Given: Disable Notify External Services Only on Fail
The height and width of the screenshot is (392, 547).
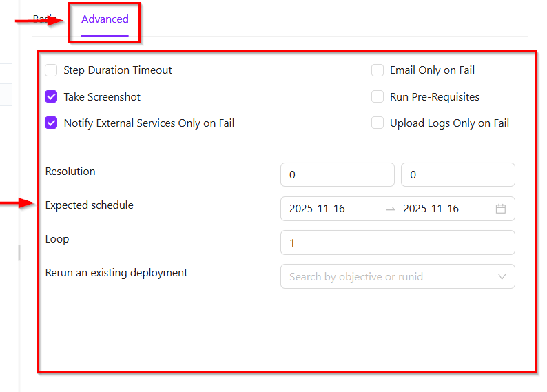Looking at the screenshot, I should (51, 123).
